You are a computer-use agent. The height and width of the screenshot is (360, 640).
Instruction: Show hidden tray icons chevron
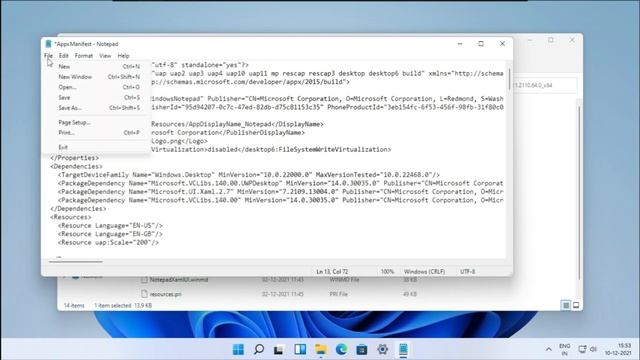coord(549,349)
